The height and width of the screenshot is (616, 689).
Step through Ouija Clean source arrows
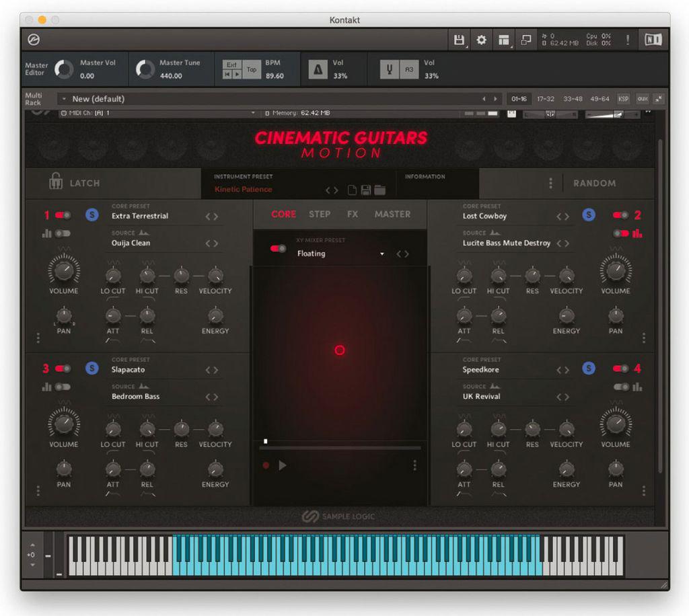(x=212, y=243)
